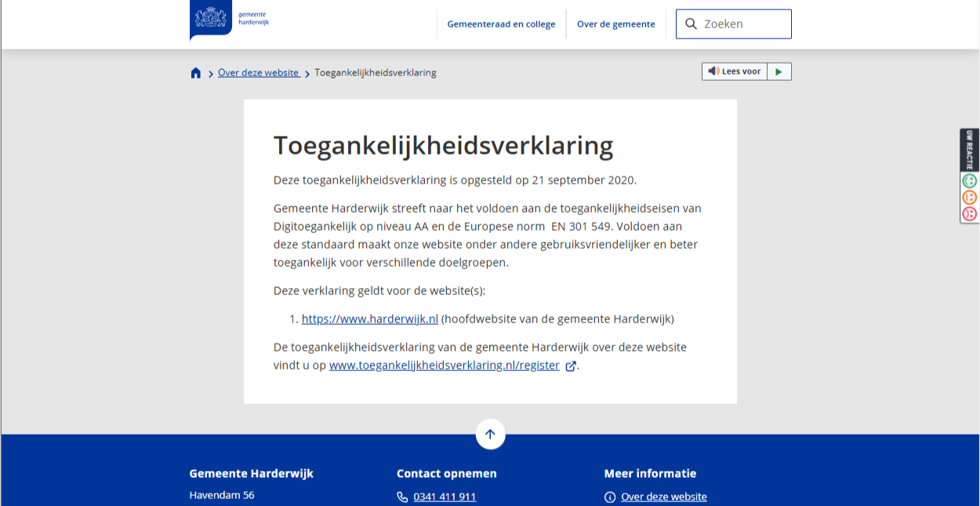
Task: Click the Lees voor read-aloud button
Action: pos(735,71)
